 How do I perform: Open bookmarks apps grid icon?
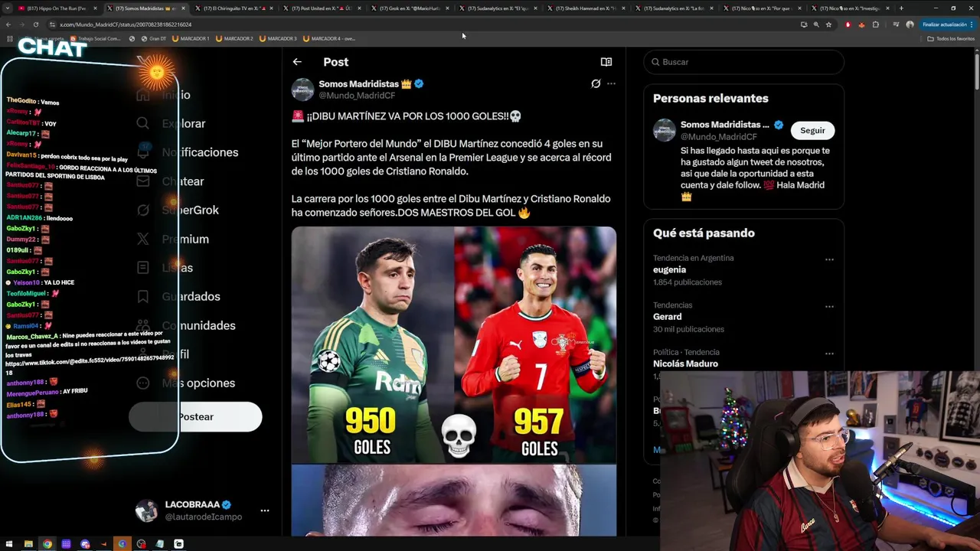pos(9,38)
